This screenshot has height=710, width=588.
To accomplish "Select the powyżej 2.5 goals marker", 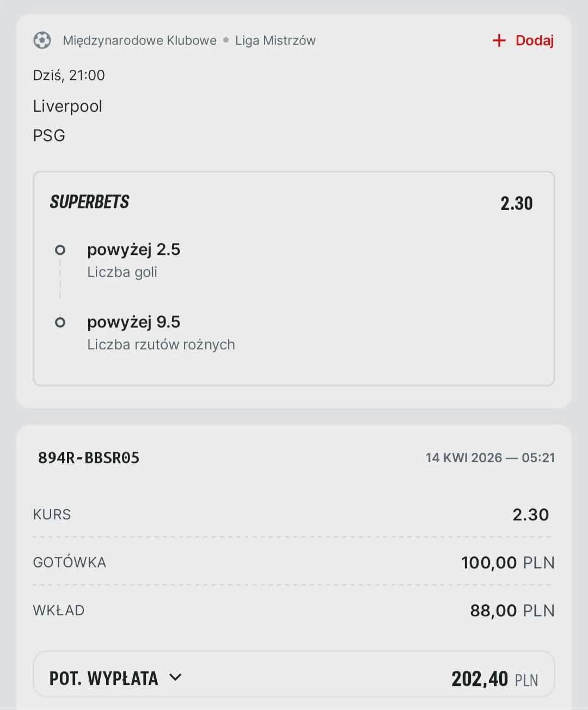I will (60, 250).
